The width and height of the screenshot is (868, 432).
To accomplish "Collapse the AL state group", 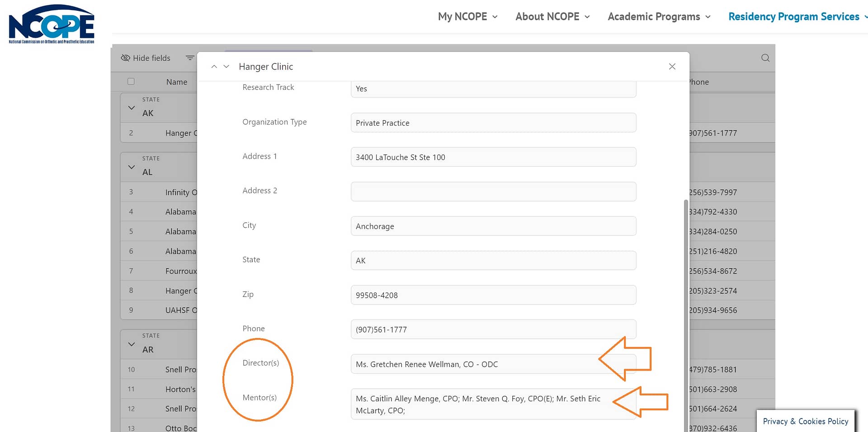I will 132,167.
